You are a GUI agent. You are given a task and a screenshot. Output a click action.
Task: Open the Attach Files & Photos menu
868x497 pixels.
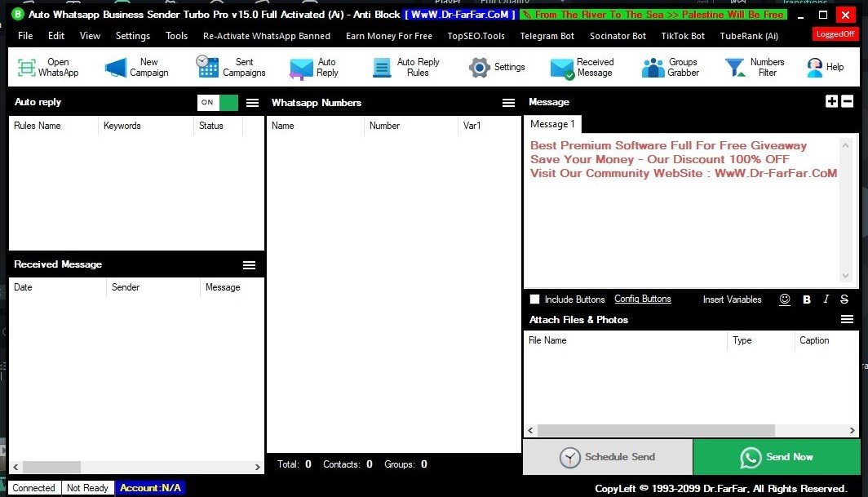(847, 319)
